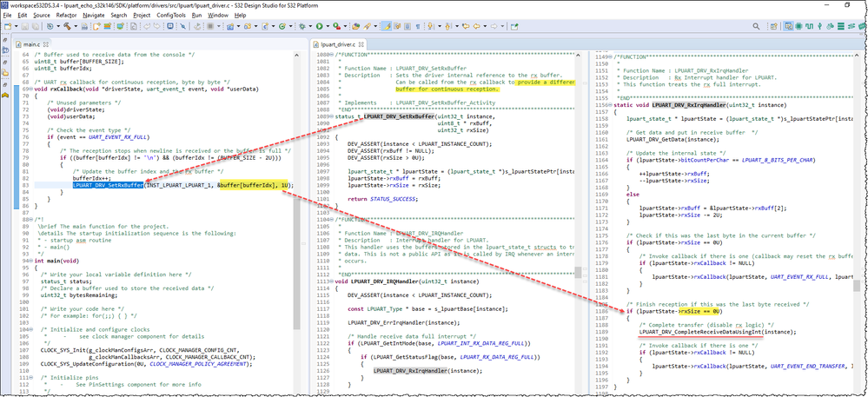Click the Last Edit Location icon
868x397 pixels.
click(466, 26)
